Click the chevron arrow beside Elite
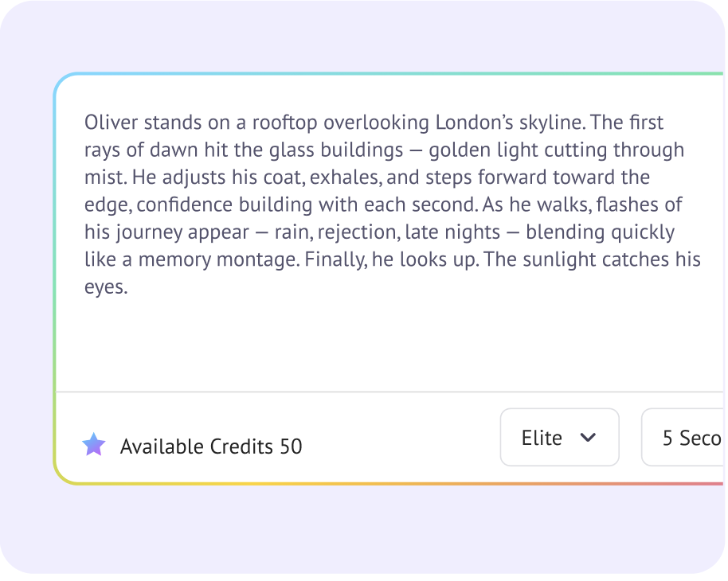 pyautogui.click(x=589, y=437)
